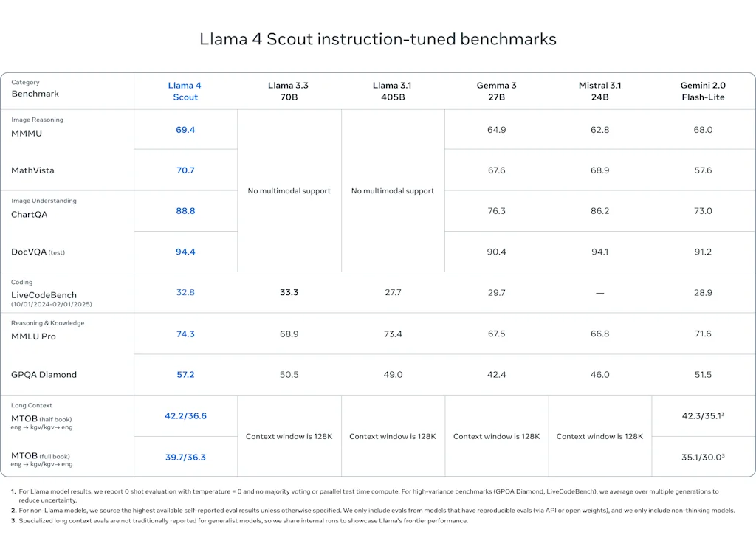This screenshot has width=756, height=535.
Task: Click Llama 4 Scout's 94.4 DocVQA score
Action: (x=185, y=252)
